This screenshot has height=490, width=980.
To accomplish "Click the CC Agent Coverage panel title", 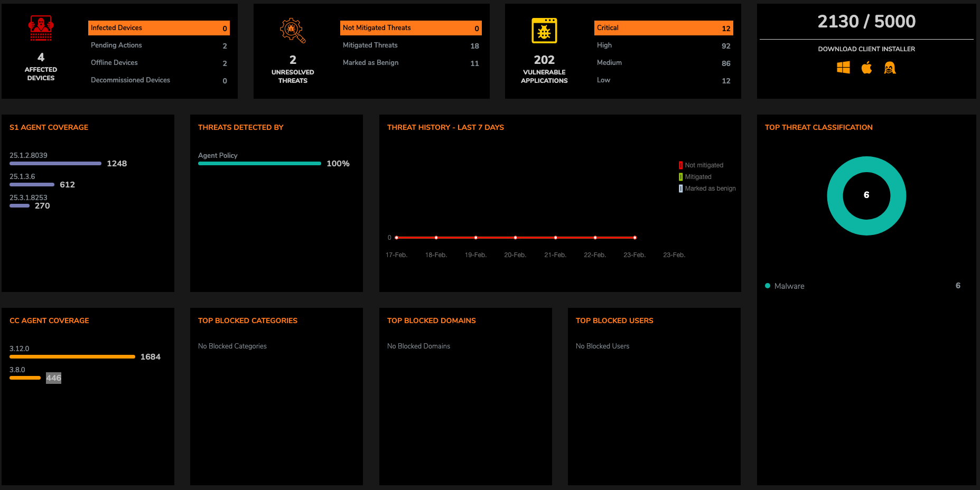I will tap(49, 321).
